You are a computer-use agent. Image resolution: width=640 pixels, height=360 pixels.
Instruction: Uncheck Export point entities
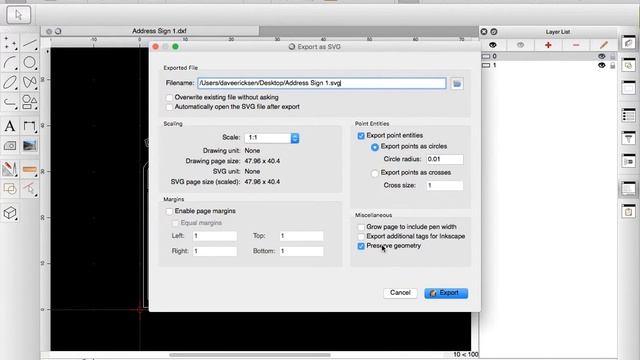point(361,136)
